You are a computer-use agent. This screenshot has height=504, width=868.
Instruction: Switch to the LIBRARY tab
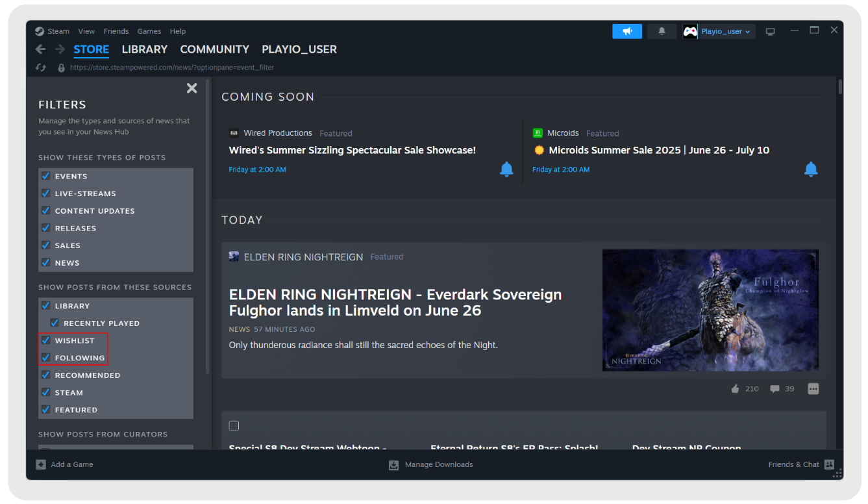click(x=145, y=49)
